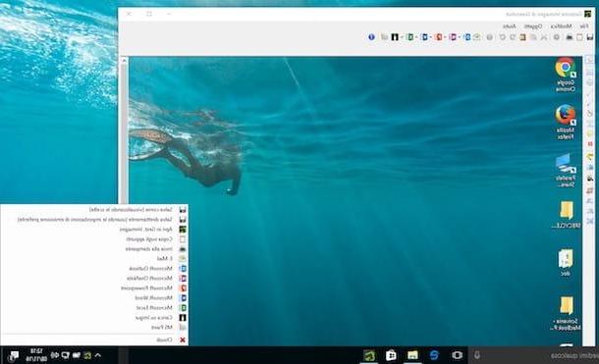
Task: Open the OneNote toolbar dropdown arrow
Action: point(445,37)
